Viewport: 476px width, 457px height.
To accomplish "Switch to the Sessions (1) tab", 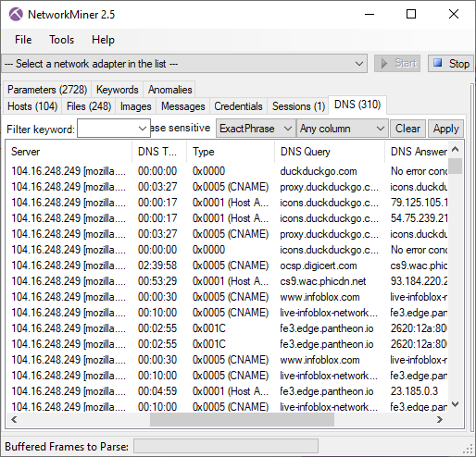I will (x=298, y=106).
